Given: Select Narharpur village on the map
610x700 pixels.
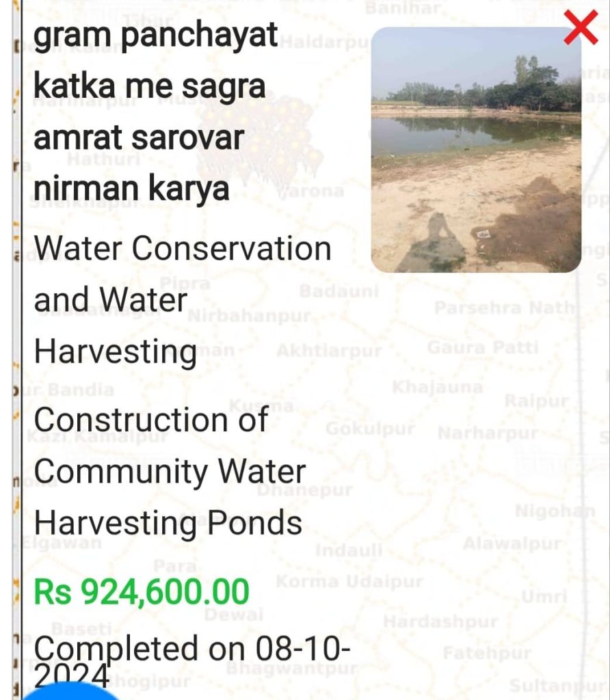Looking at the screenshot, I should pos(488,433).
